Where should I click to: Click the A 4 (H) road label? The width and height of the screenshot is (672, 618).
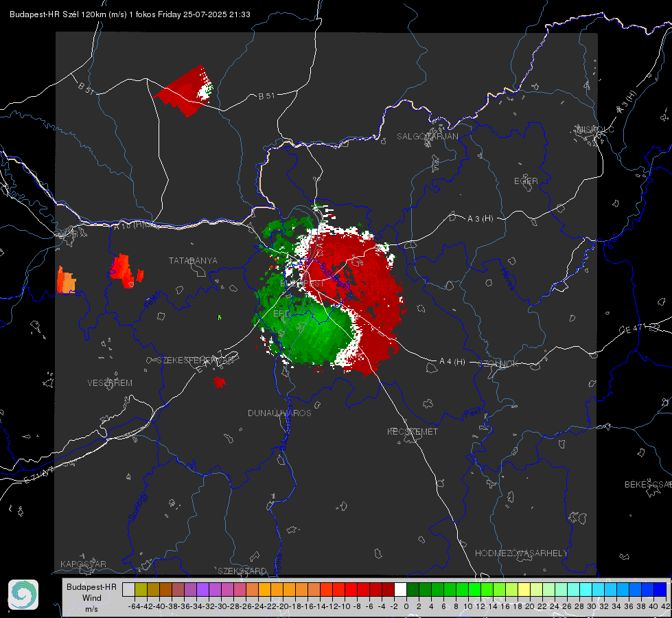[x=452, y=362]
